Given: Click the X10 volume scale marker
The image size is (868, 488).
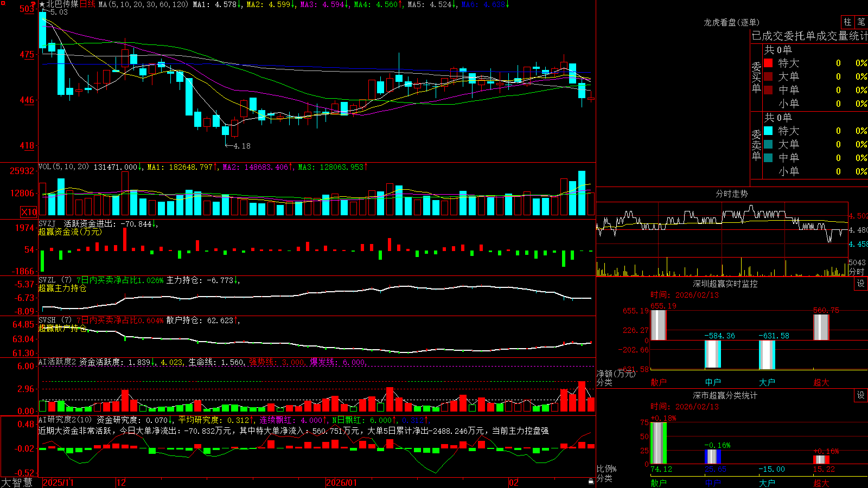Looking at the screenshot, I should [x=29, y=212].
